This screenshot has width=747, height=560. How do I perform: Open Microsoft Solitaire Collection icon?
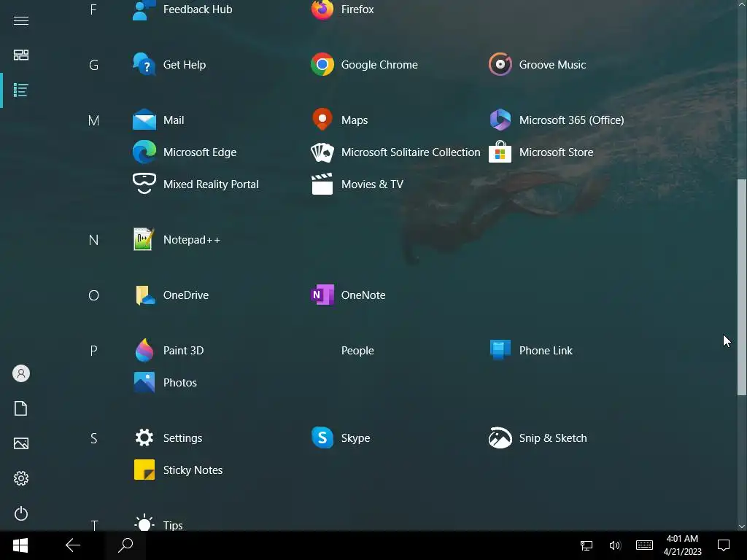pyautogui.click(x=322, y=152)
